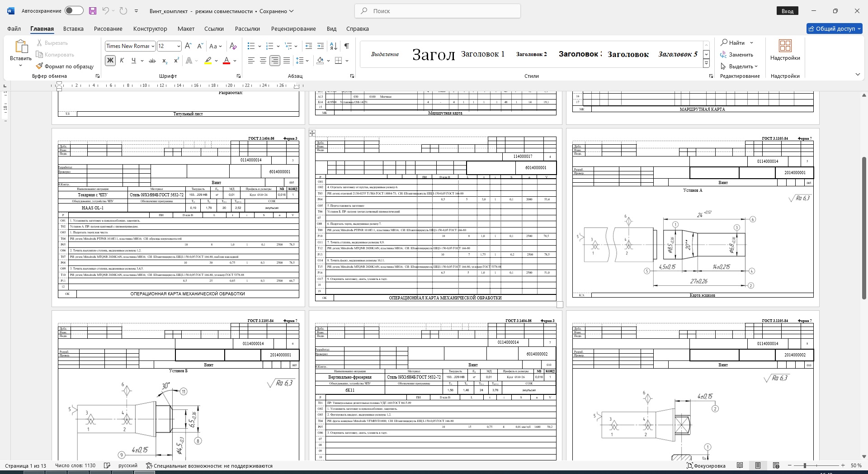Click the zoom slider in status bar
The width and height of the screenshot is (868, 474).
tap(805, 465)
